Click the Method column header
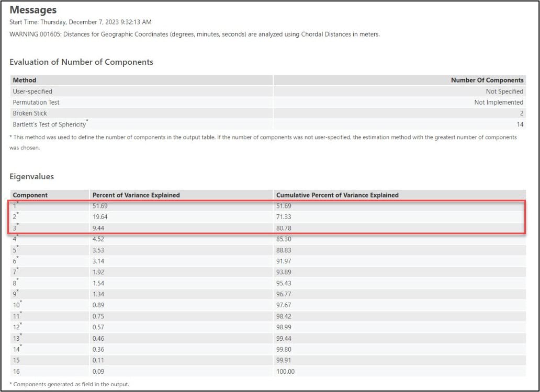540x392 pixels. pos(25,80)
